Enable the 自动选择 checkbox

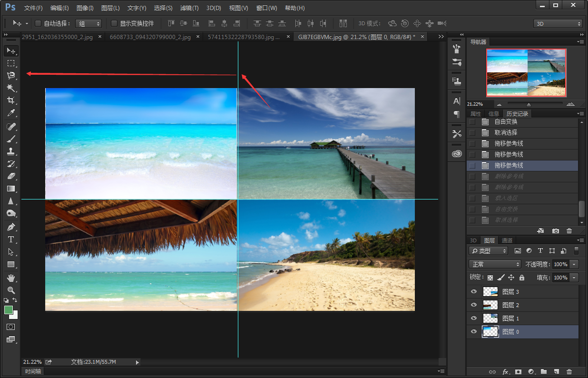click(39, 23)
